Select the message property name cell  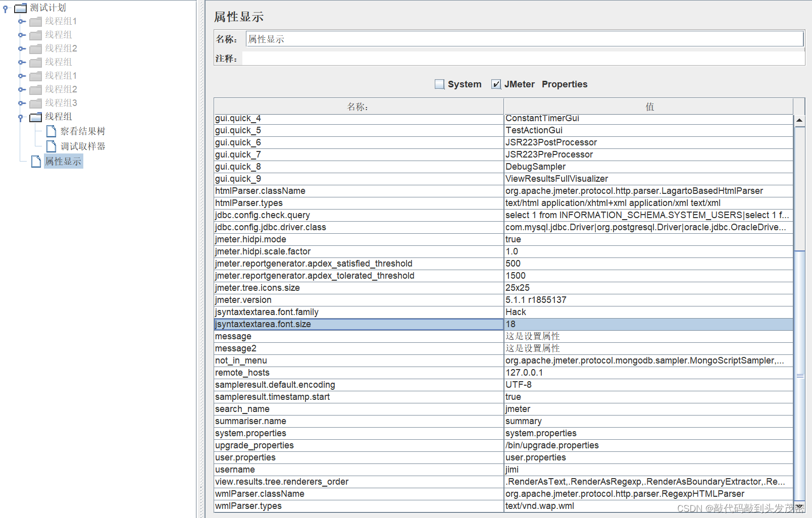point(359,336)
